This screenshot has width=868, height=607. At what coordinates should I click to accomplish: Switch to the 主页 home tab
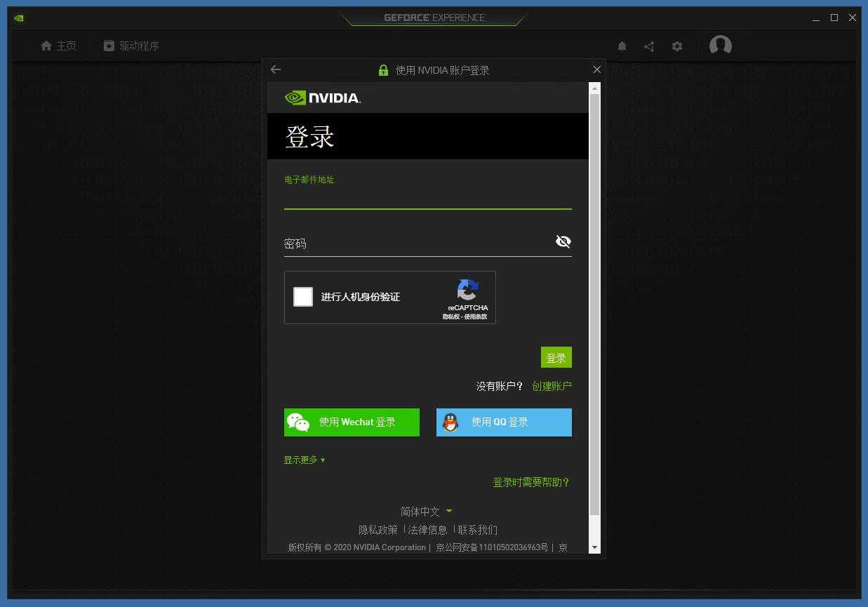pyautogui.click(x=58, y=46)
